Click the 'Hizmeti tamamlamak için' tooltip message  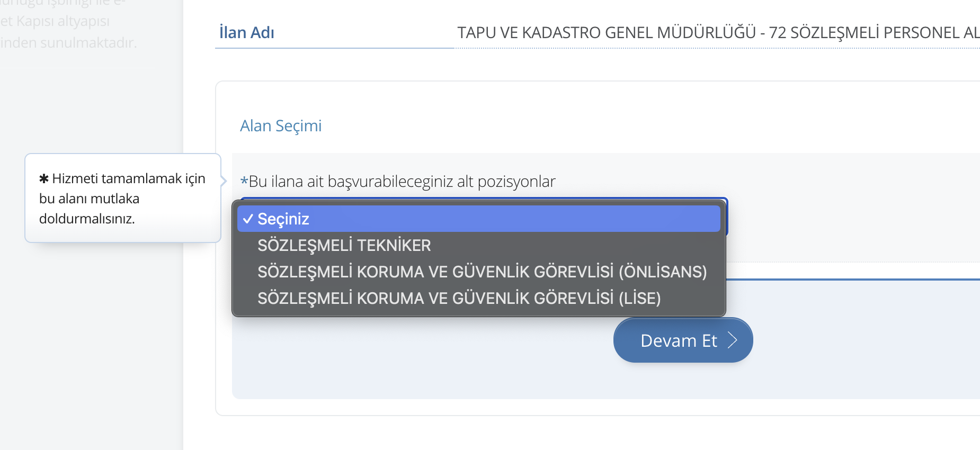point(122,198)
